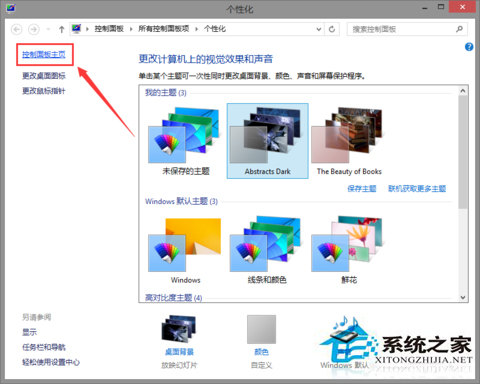
Task: Open 轻松使用设置中心 link
Action: tap(51, 362)
